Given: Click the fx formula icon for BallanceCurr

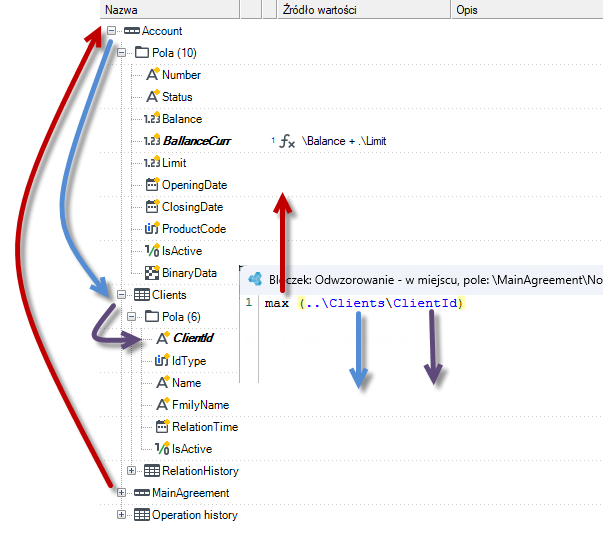Looking at the screenshot, I should pos(287,141).
